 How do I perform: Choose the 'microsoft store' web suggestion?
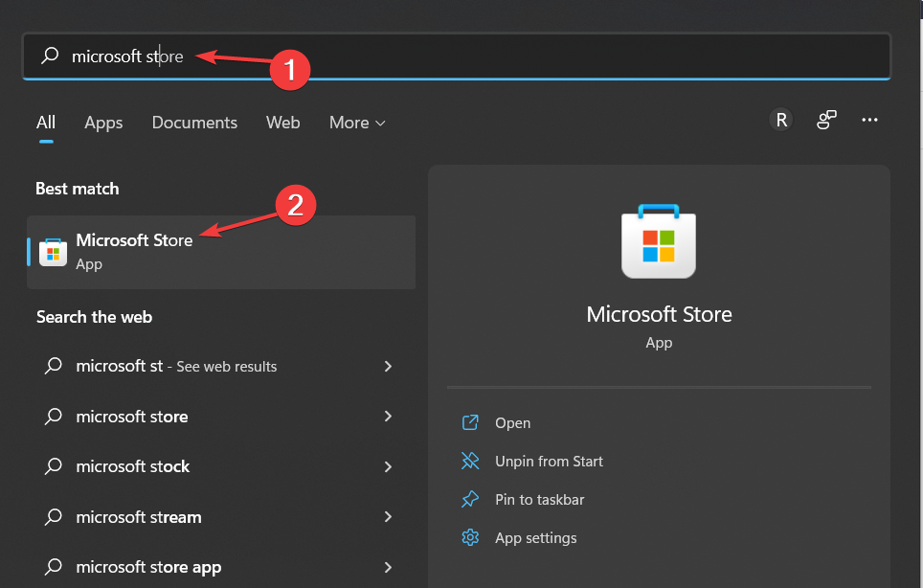132,417
